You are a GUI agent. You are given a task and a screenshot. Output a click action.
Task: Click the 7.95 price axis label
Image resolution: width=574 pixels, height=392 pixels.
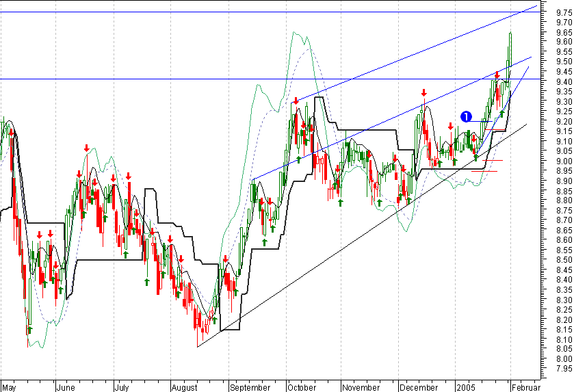[564, 369]
